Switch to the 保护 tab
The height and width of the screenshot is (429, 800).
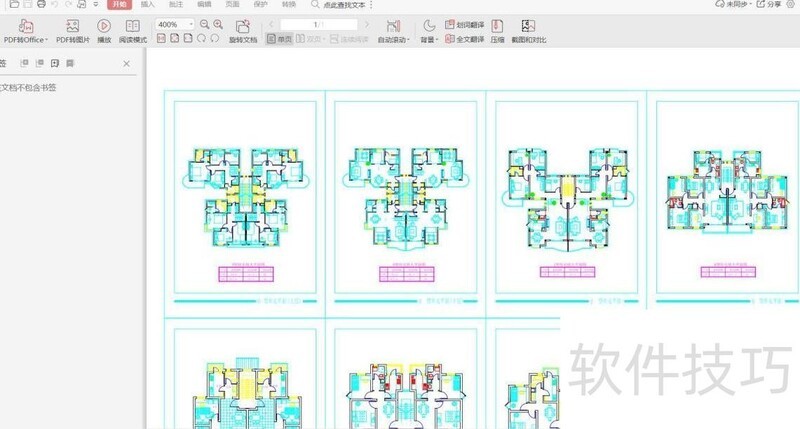[260, 4]
